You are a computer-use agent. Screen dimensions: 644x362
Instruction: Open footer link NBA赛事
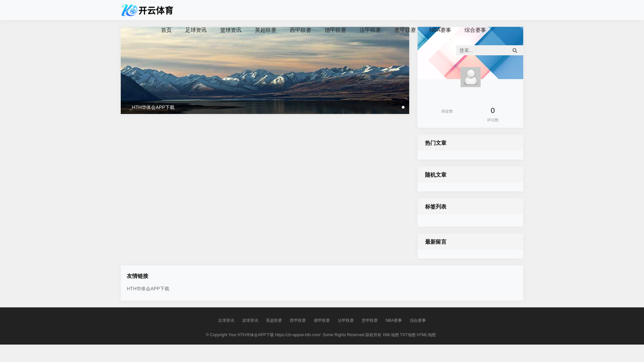pyautogui.click(x=394, y=320)
